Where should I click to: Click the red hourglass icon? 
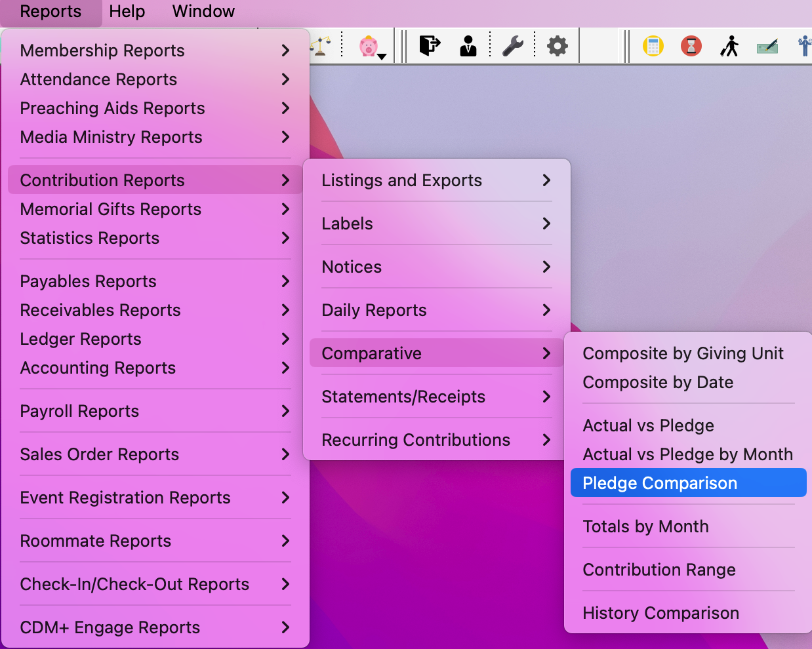[x=691, y=46]
